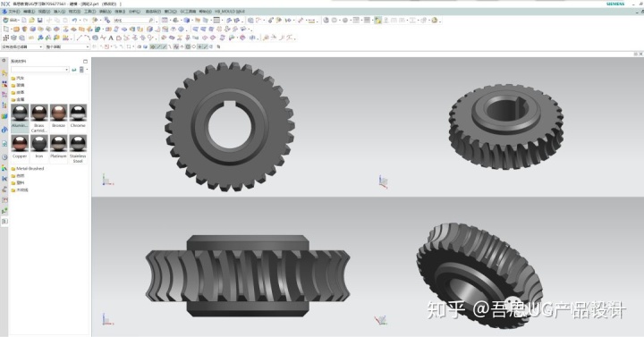Click the Undo arrow icon
The image size is (644, 337).
pos(74,21)
